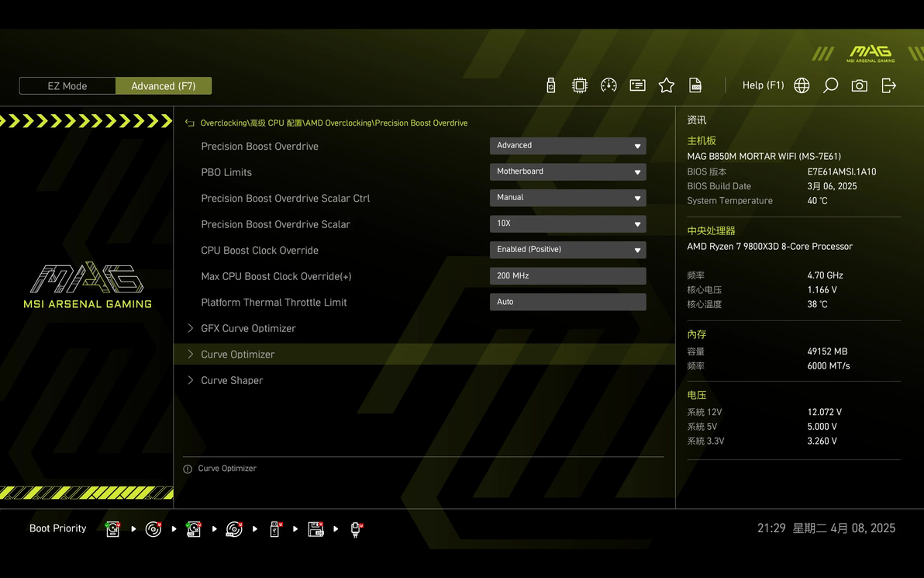The width and height of the screenshot is (924, 578).
Task: Click the Curve Optimizer help description text
Action: [227, 469]
